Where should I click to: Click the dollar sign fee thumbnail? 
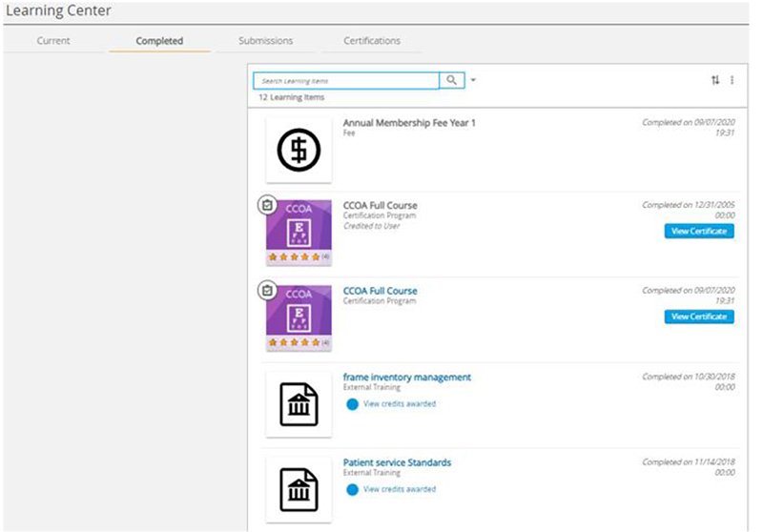(x=299, y=150)
